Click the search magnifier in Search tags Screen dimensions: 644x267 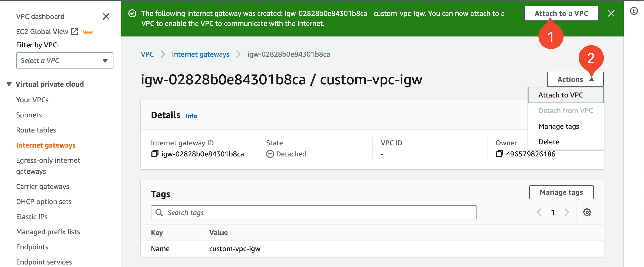click(x=159, y=212)
